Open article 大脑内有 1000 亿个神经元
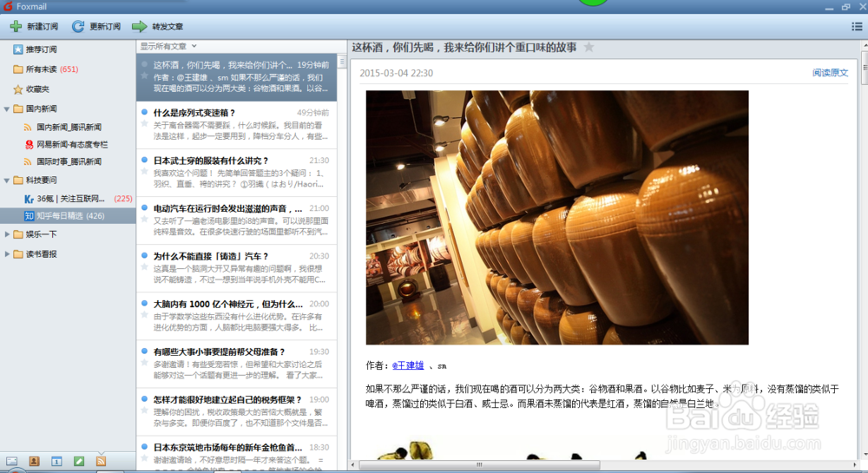Screen dimensions: 868x473 pos(236,316)
